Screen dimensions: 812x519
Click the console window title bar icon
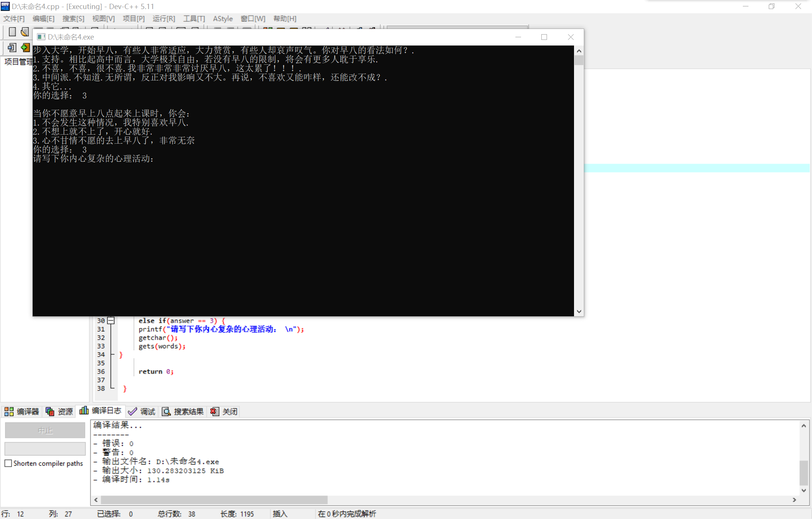(x=41, y=37)
